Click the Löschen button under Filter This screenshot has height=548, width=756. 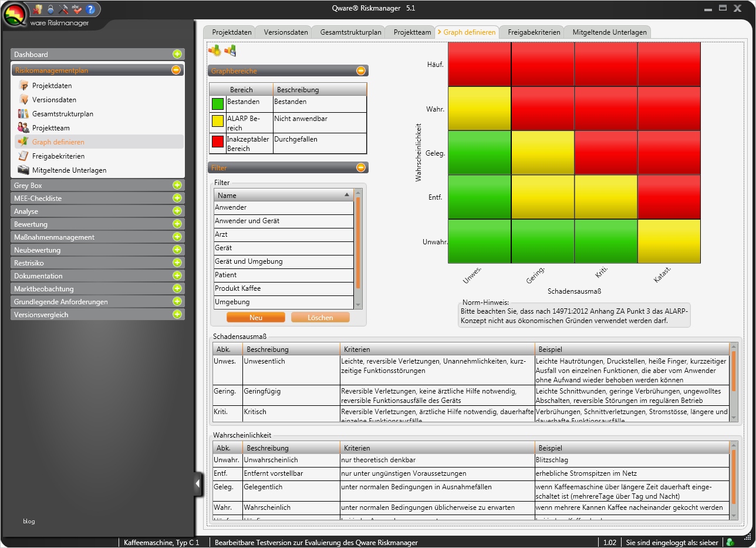[x=320, y=317]
